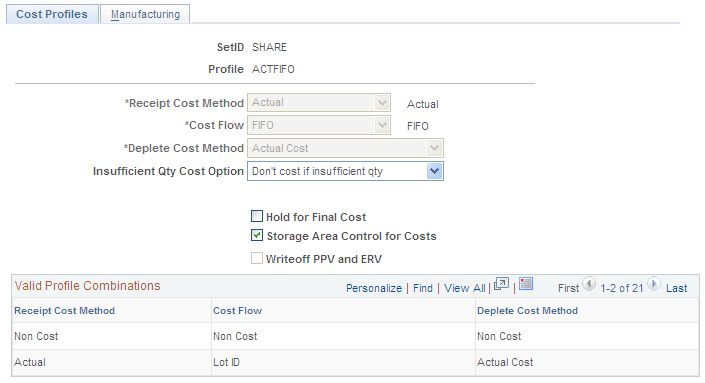Select Lot ID cell
705x383 pixels.
[x=227, y=362]
